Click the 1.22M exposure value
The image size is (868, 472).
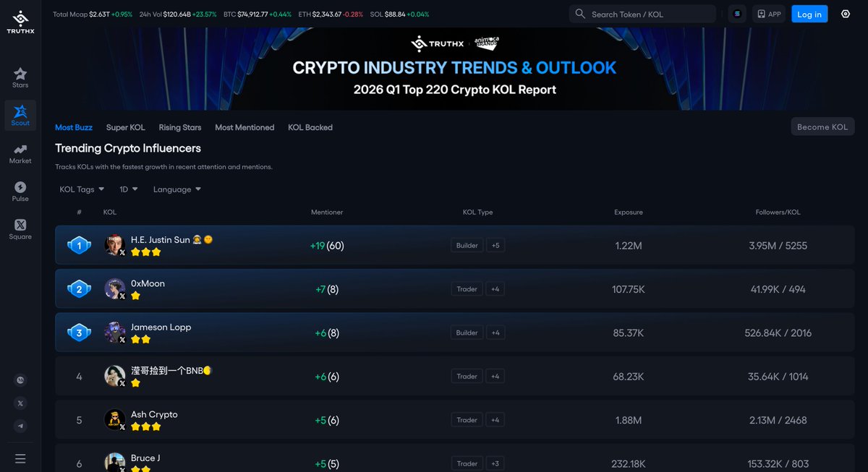629,246
